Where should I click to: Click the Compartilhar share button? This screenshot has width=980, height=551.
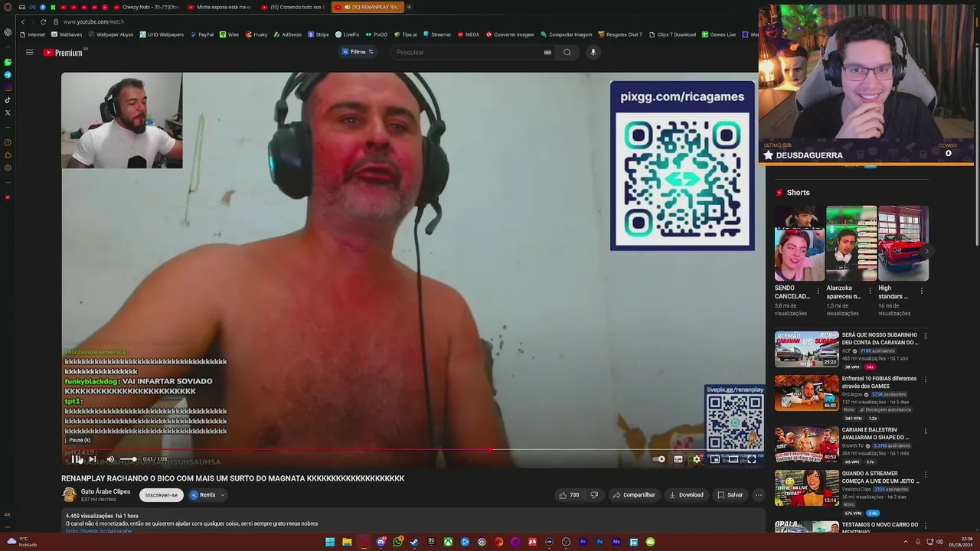634,495
